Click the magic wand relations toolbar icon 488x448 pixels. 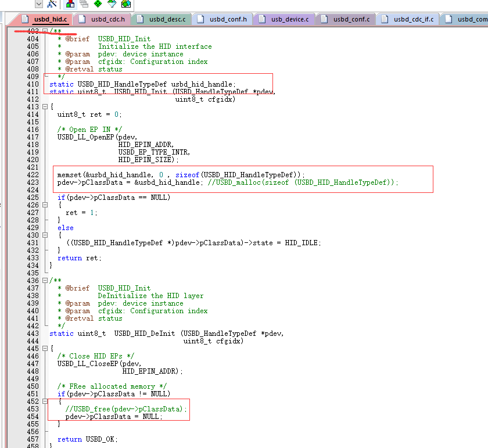(50, 4)
